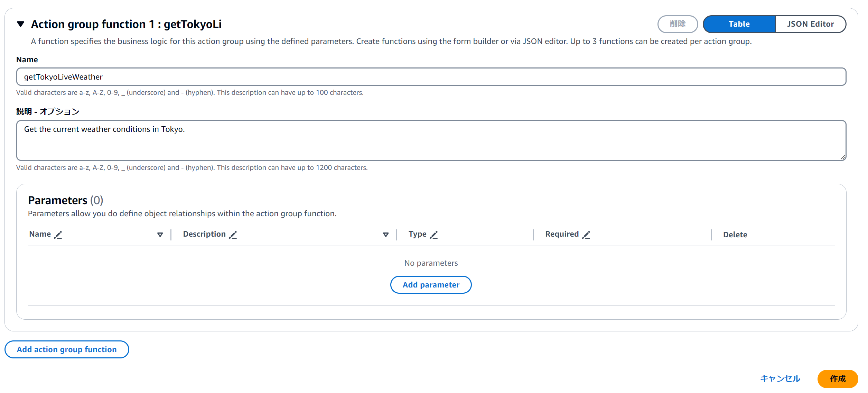Click the Required column header label

562,234
